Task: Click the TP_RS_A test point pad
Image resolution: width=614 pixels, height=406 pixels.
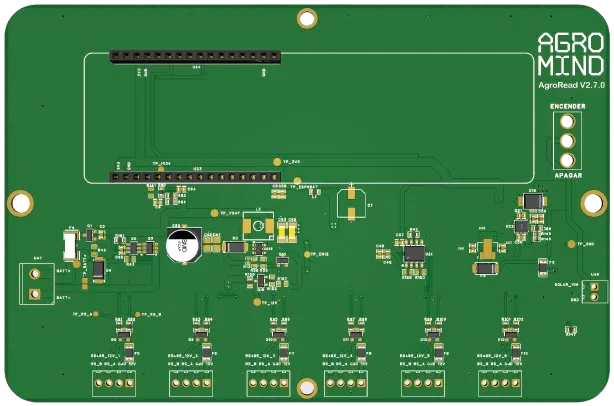Action: click(96, 314)
